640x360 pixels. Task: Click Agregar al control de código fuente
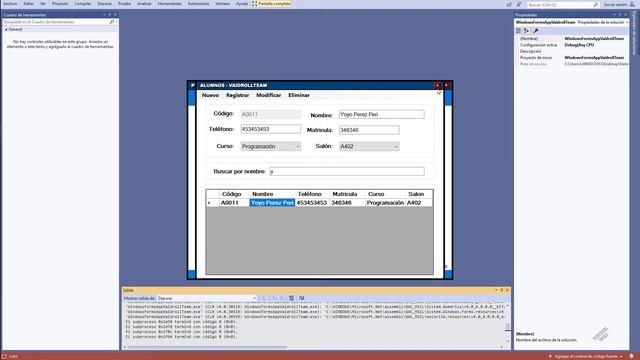(x=586, y=356)
